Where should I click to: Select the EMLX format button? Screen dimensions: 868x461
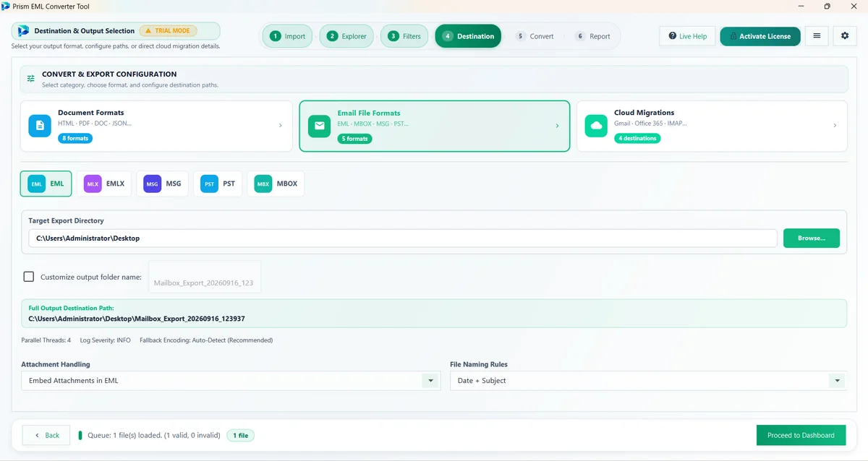coord(106,184)
